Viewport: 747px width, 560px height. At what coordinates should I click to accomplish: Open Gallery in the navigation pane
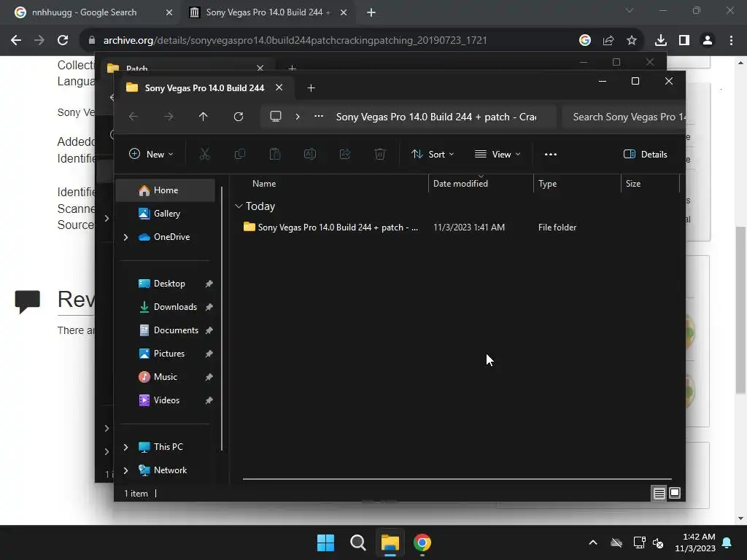pos(166,214)
